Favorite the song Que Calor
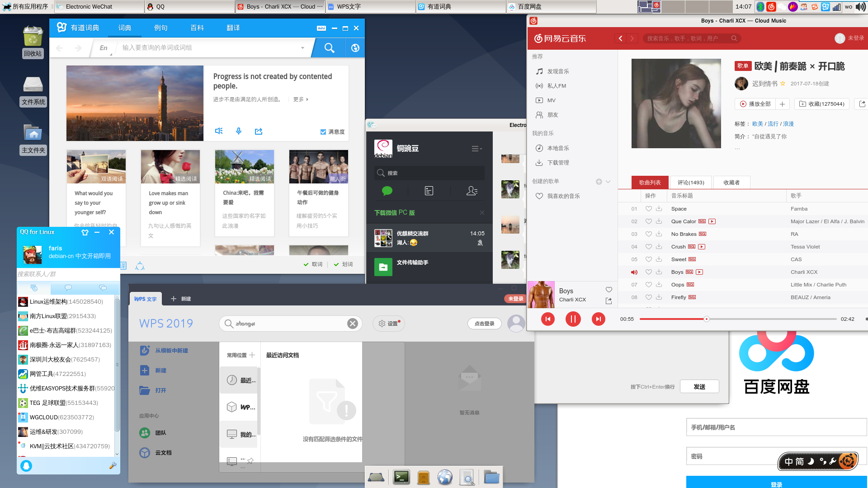This screenshot has height=488, width=868. tap(648, 221)
